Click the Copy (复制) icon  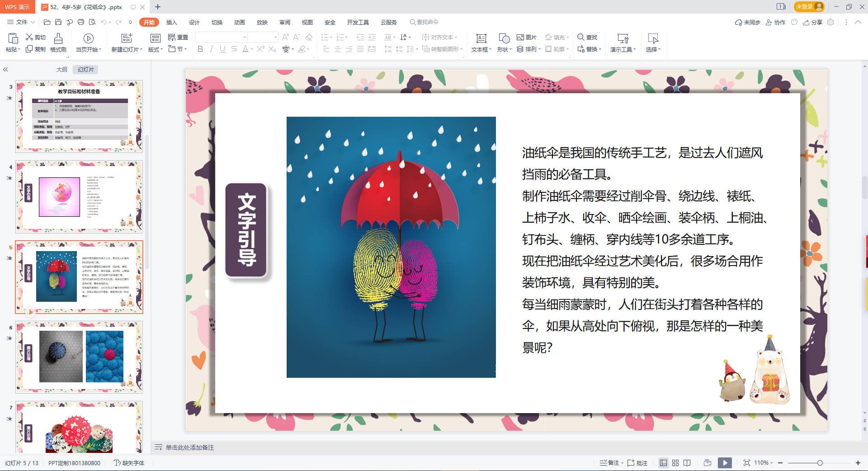(x=29, y=49)
